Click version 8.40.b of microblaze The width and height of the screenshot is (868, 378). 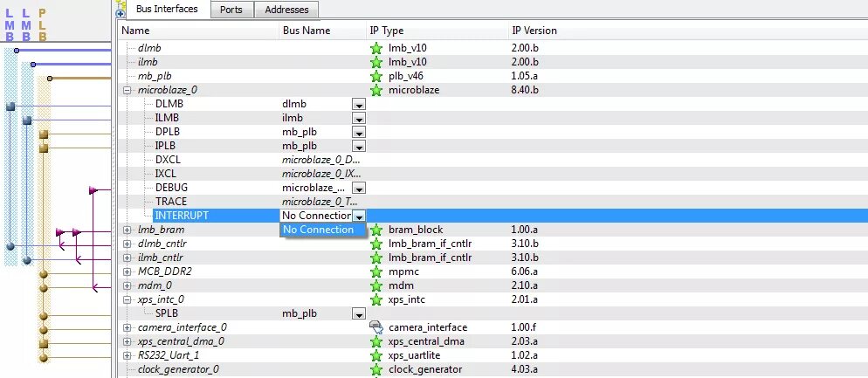click(525, 90)
